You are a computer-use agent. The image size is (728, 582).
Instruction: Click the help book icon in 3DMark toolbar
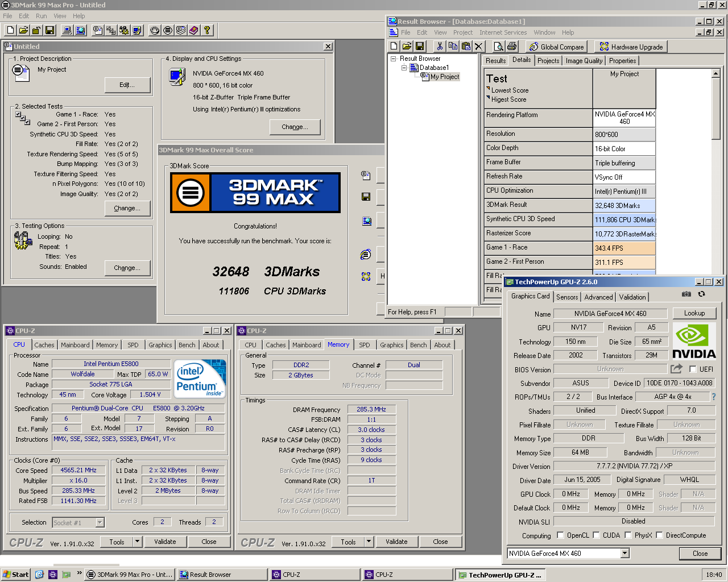point(194,30)
